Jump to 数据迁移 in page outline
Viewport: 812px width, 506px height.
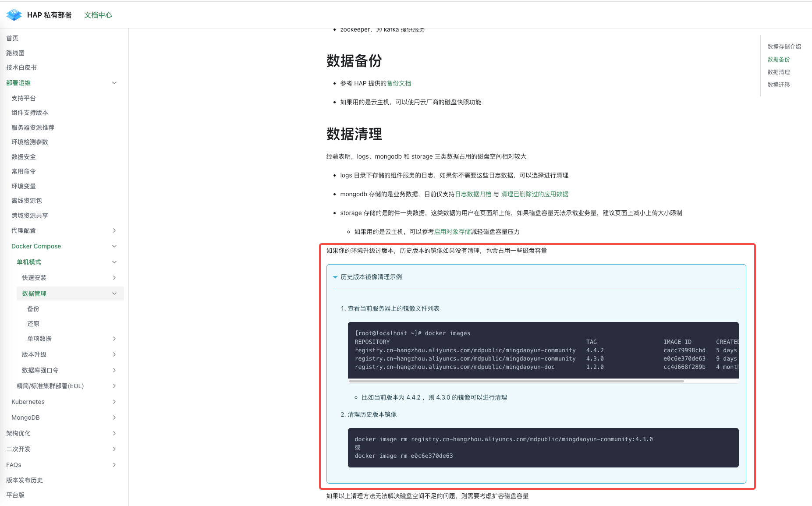[x=778, y=85]
